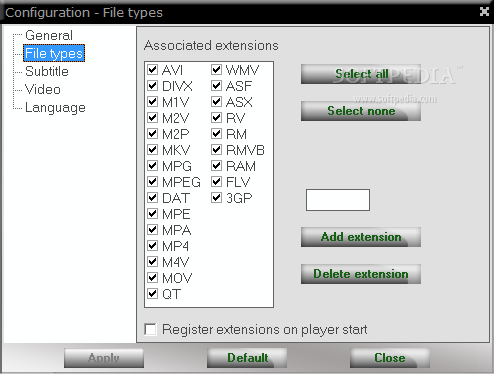Uncheck the RM extension
Screen dimensions: 494x374
tap(217, 134)
